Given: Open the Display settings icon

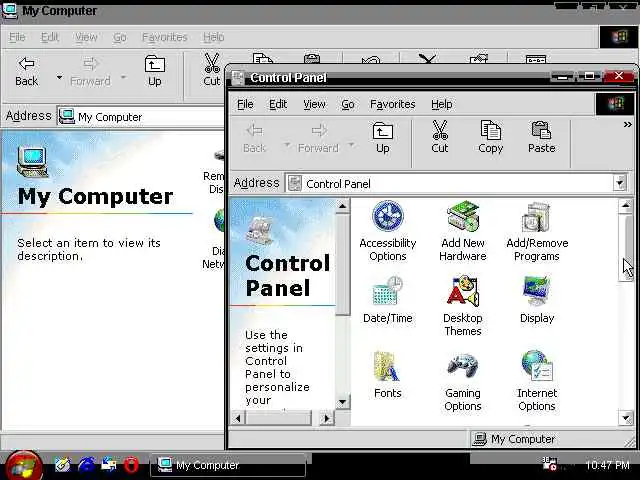Looking at the screenshot, I should (537, 300).
